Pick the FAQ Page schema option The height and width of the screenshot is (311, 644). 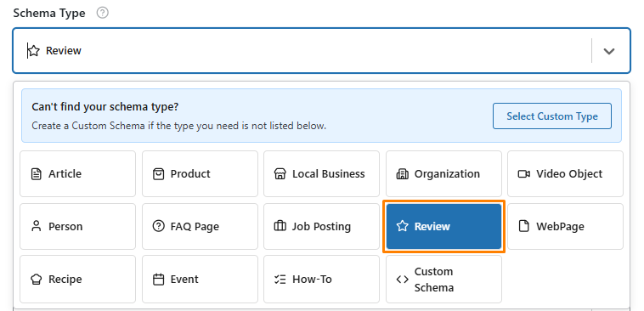(200, 226)
